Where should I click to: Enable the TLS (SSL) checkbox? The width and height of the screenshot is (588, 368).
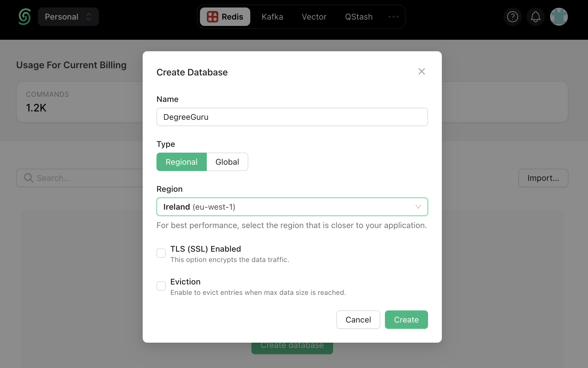coord(161,253)
